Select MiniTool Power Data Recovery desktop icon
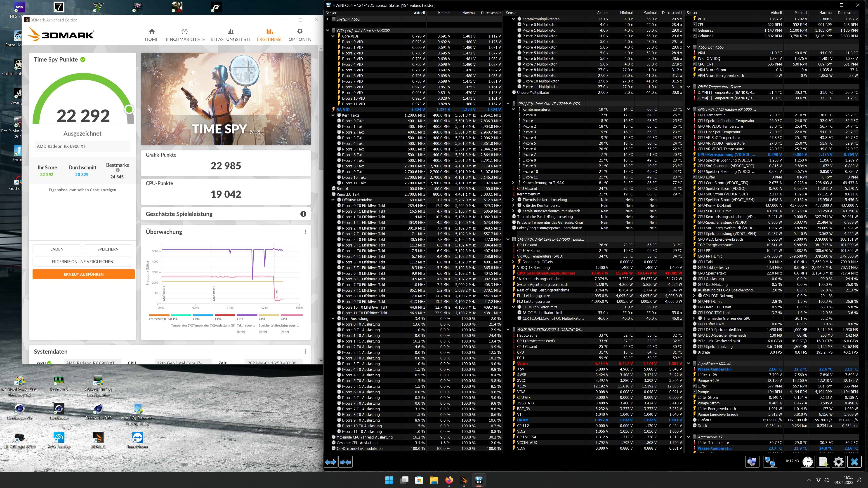Screen dimensions: 868x488 point(19,386)
